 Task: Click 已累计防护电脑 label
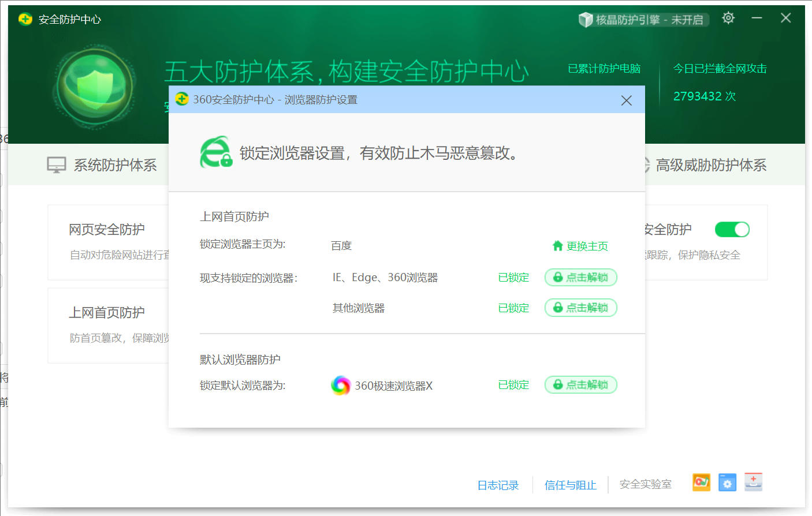[604, 69]
